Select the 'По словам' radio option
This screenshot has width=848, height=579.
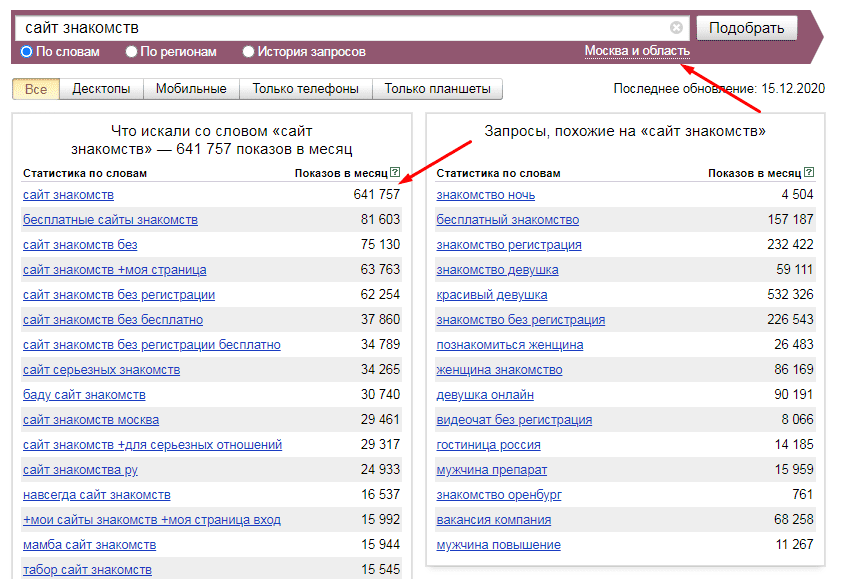coord(27,52)
